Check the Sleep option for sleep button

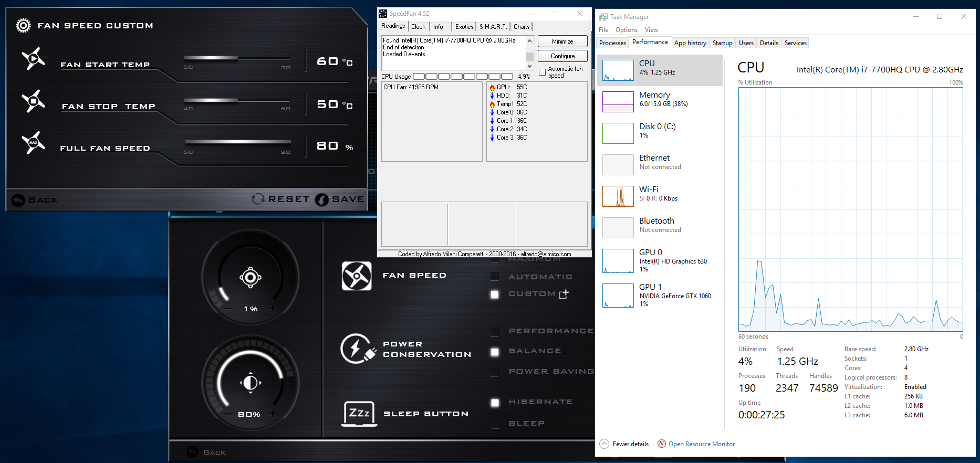coord(494,424)
